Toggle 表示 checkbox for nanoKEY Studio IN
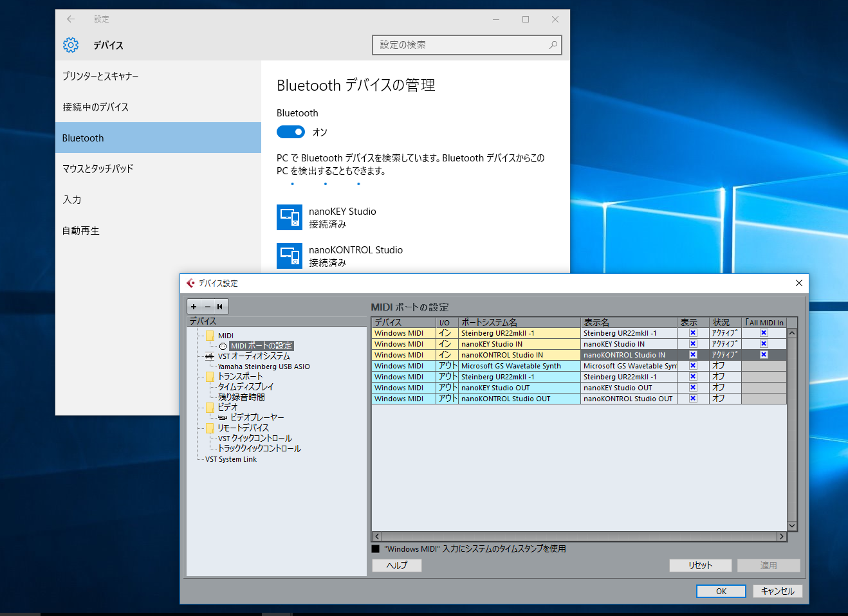Image resolution: width=848 pixels, height=616 pixels. click(693, 344)
